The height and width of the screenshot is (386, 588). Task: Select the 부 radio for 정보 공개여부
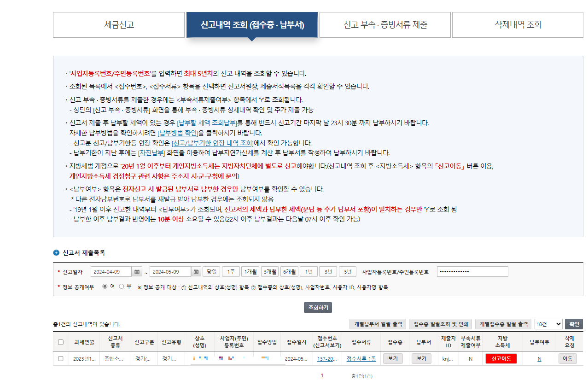(122, 286)
